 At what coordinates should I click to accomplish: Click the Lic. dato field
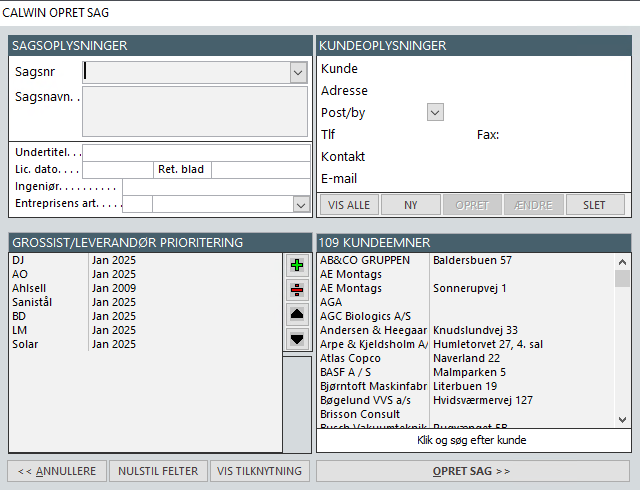pos(118,170)
